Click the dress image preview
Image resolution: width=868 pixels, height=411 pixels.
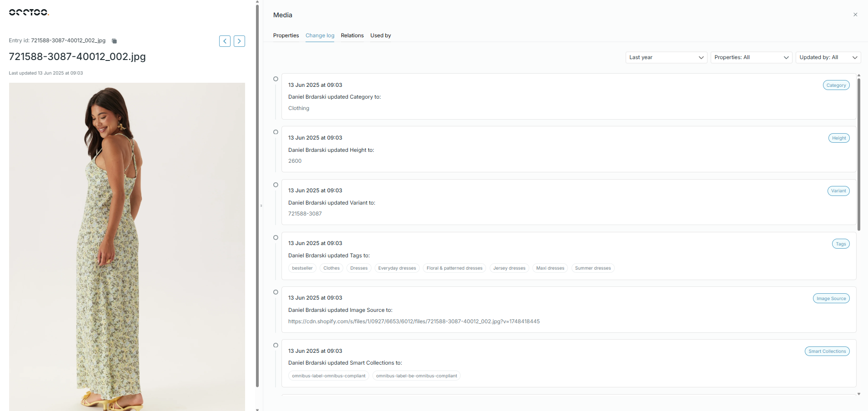[x=127, y=246]
